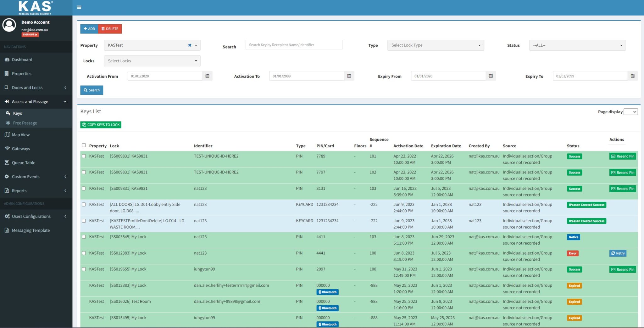The image size is (644, 328).
Task: Toggle the select-all checkbox in table header
Action: [84, 145]
